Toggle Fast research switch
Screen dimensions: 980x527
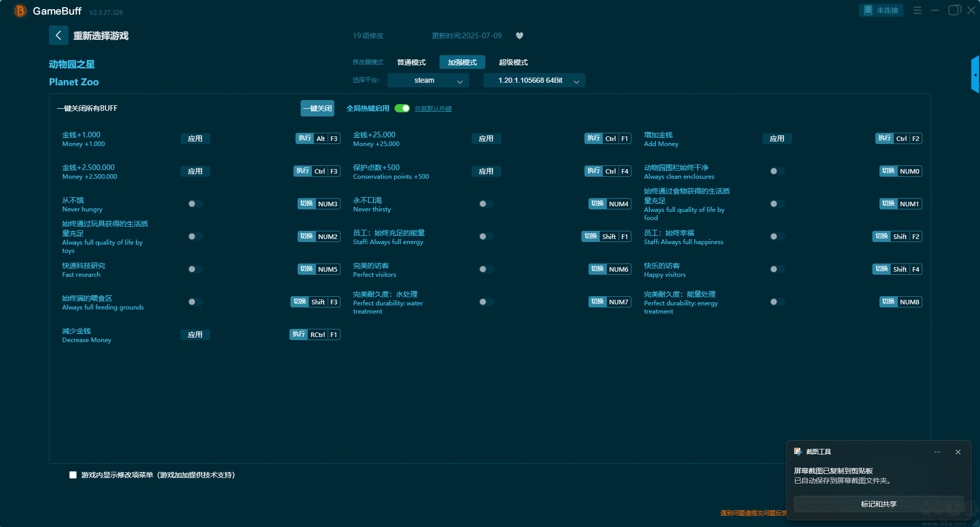[x=195, y=269]
